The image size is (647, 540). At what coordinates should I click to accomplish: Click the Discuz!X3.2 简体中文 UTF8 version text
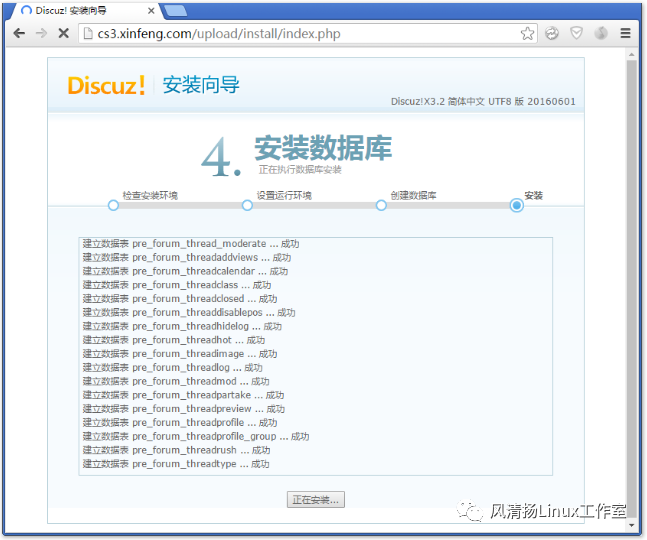coord(483,101)
